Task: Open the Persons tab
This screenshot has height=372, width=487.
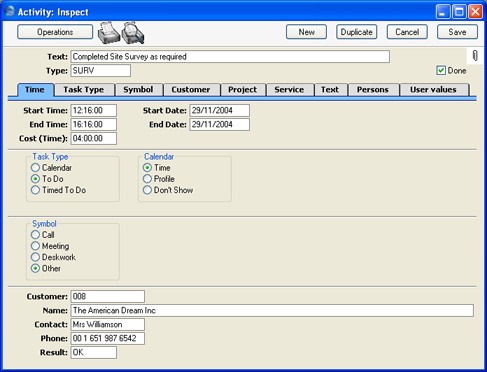Action: (373, 90)
